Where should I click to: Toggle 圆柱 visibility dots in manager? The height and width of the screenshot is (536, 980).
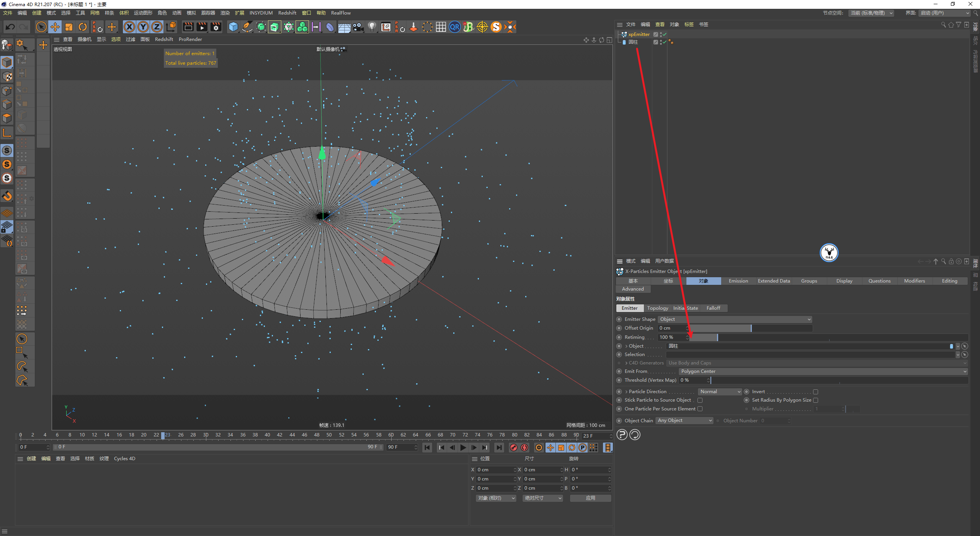[661, 42]
